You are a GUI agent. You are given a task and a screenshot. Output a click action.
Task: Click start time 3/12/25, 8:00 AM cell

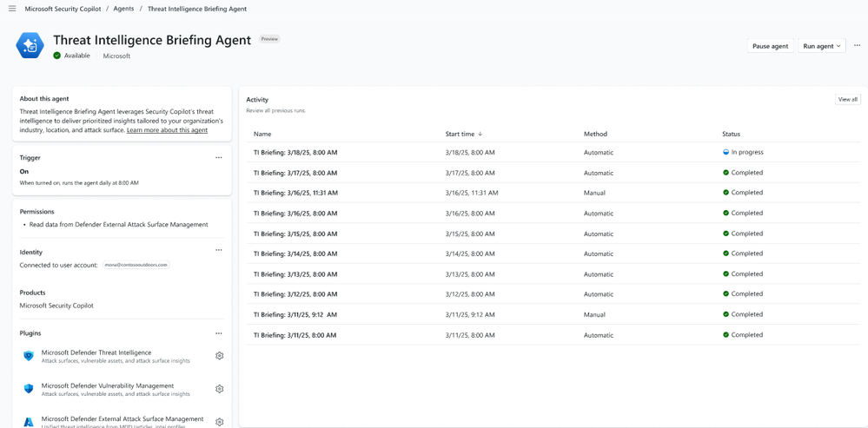pos(470,294)
